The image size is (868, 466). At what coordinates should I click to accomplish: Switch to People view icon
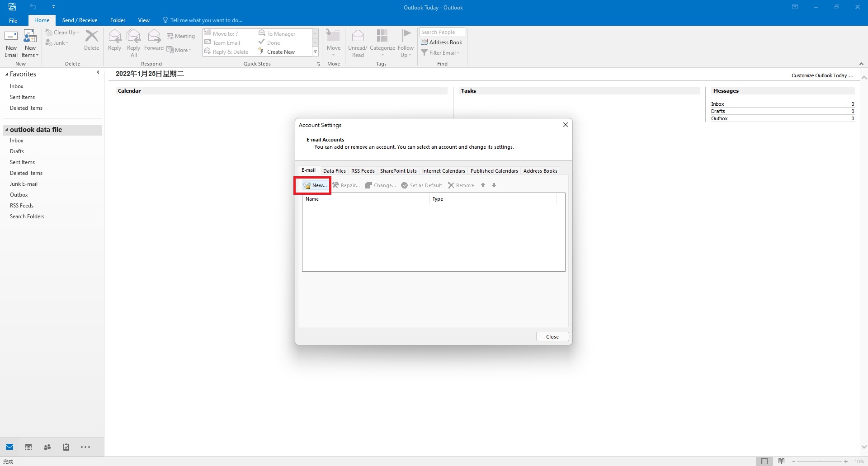47,447
